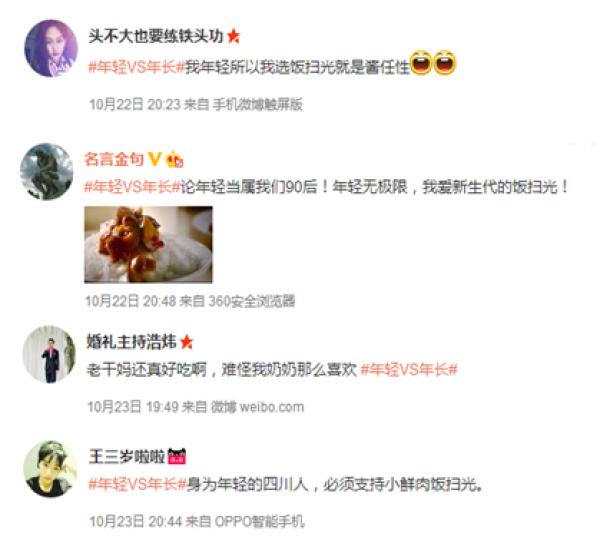Open the suited man avatar of 婚礼主持浩炜

[49, 354]
